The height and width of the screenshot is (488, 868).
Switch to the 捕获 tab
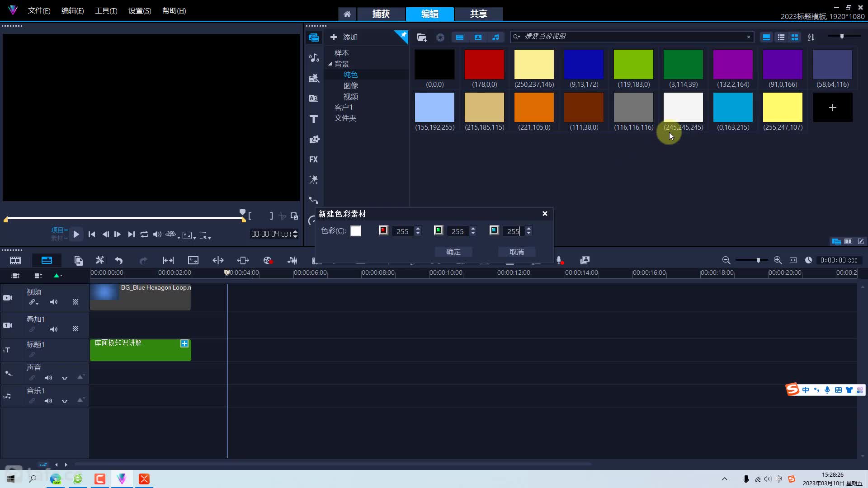click(x=381, y=14)
